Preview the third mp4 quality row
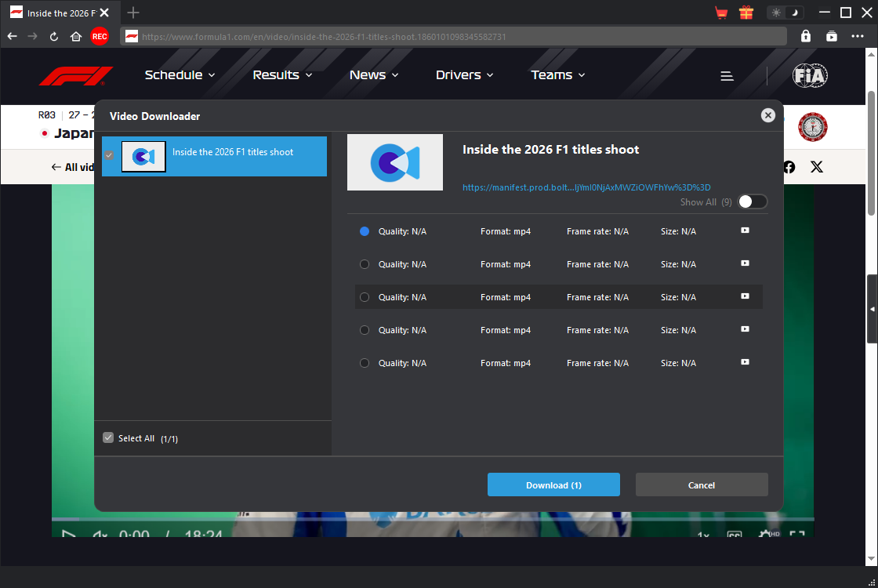 745,296
